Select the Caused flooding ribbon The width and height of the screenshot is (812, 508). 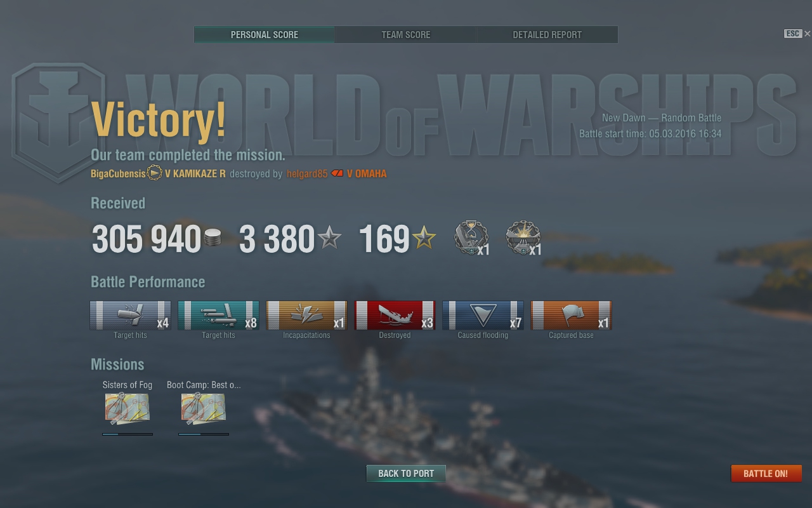(483, 316)
